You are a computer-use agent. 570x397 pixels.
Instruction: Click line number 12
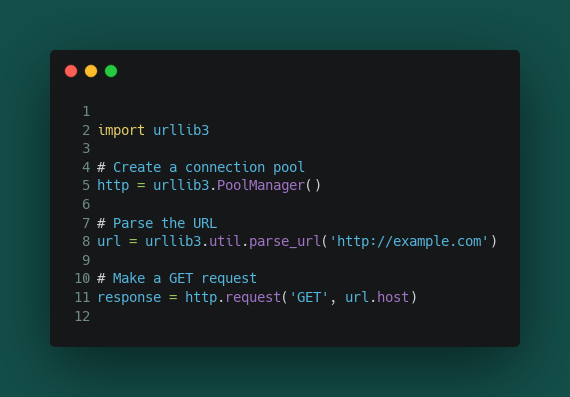[83, 316]
